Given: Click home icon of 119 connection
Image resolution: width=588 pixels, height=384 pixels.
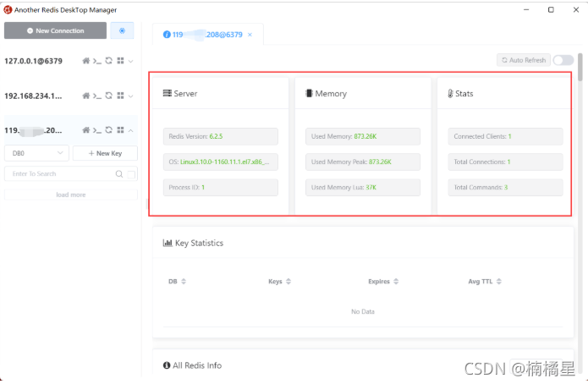Looking at the screenshot, I should tap(86, 130).
